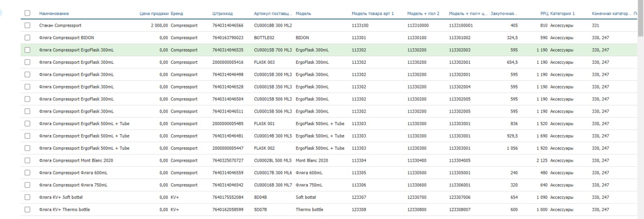
Task: Select the purchase price 654,5
Action: [x=512, y=62]
